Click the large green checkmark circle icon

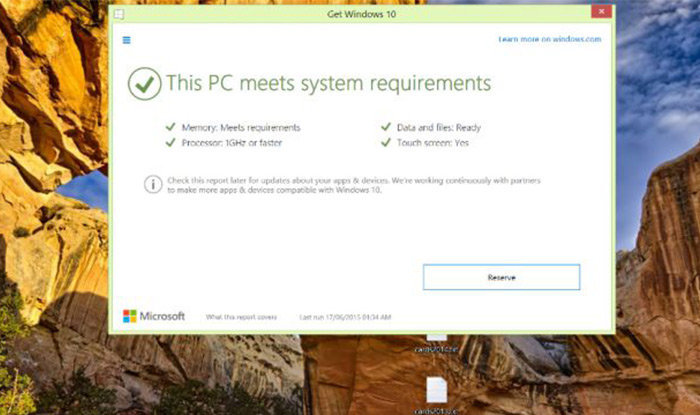144,83
